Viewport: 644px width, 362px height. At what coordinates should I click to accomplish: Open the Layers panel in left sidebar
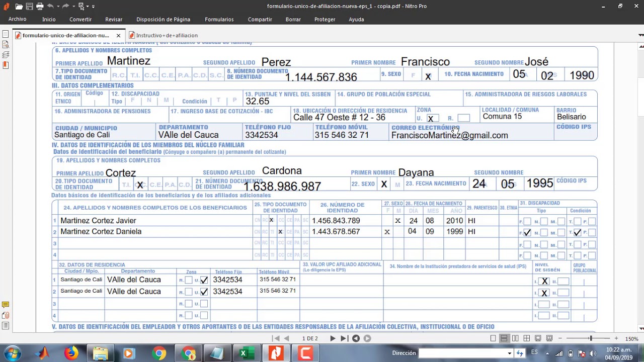6,54
